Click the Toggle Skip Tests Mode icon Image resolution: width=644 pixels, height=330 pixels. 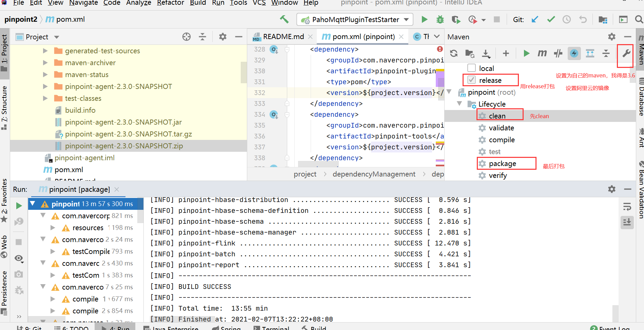pyautogui.click(x=574, y=53)
